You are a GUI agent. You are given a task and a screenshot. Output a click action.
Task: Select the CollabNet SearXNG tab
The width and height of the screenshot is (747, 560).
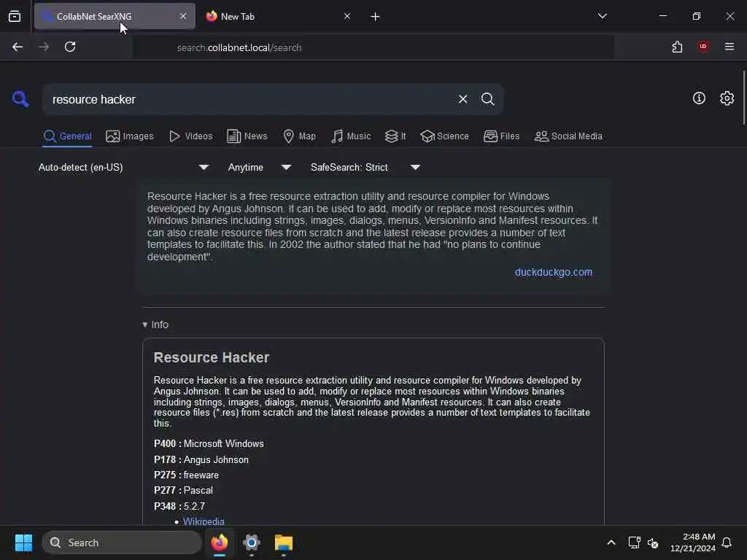[115, 16]
